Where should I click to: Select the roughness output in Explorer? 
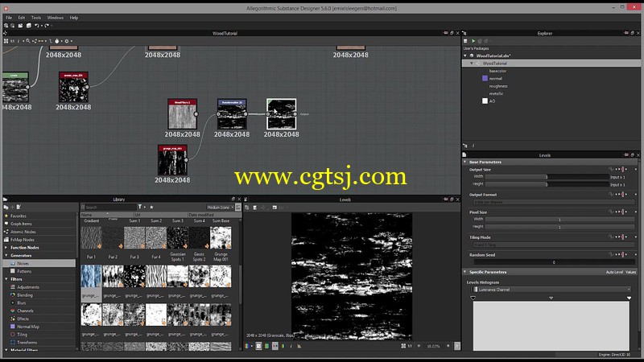498,86
